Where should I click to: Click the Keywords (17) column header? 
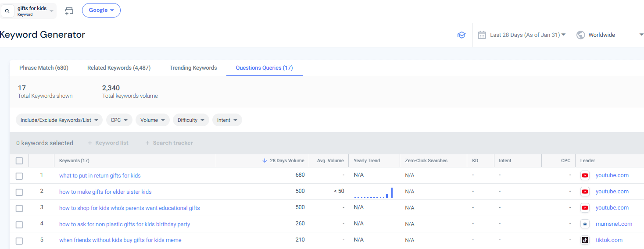74,160
